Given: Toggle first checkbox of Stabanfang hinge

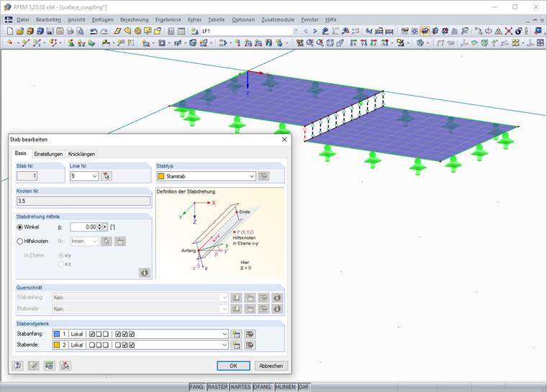Looking at the screenshot, I should [92, 334].
